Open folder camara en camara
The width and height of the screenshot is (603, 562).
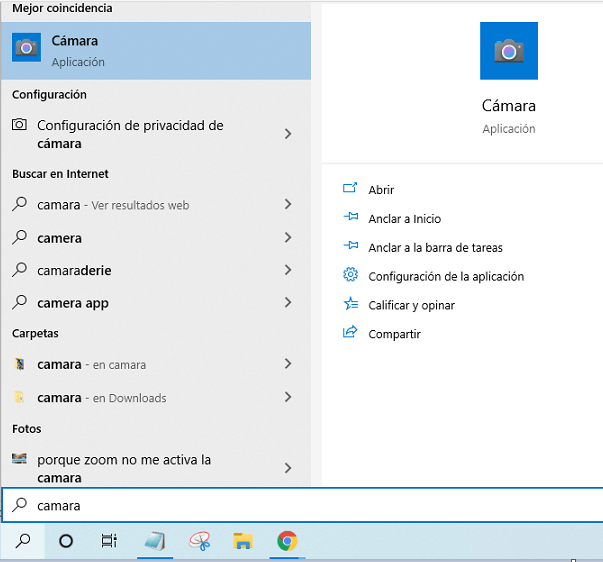pos(156,364)
